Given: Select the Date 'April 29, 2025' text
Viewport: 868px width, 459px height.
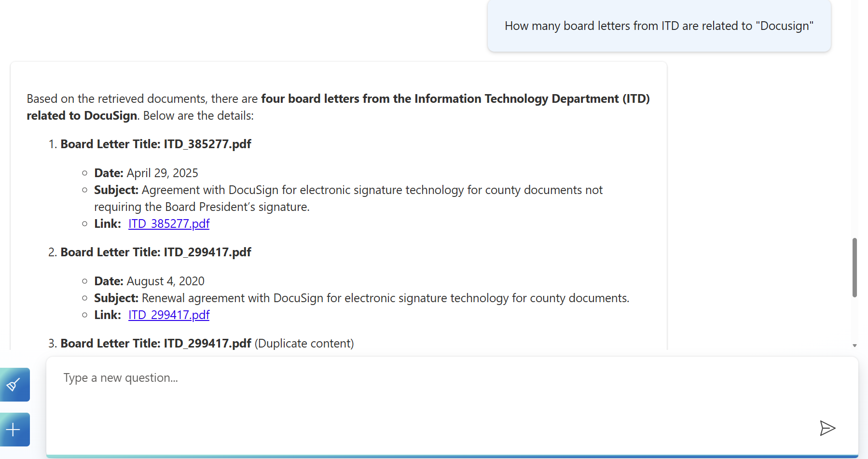Looking at the screenshot, I should [162, 173].
